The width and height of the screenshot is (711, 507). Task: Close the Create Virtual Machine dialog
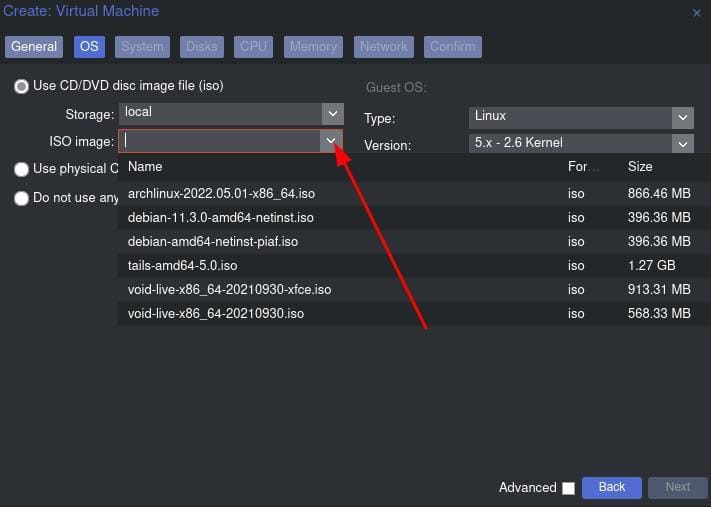click(x=696, y=13)
